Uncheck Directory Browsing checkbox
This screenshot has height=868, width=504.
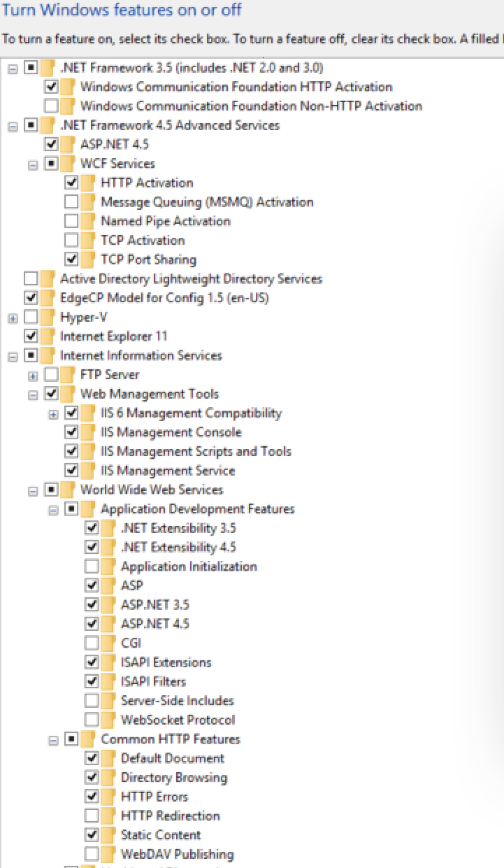(x=92, y=777)
